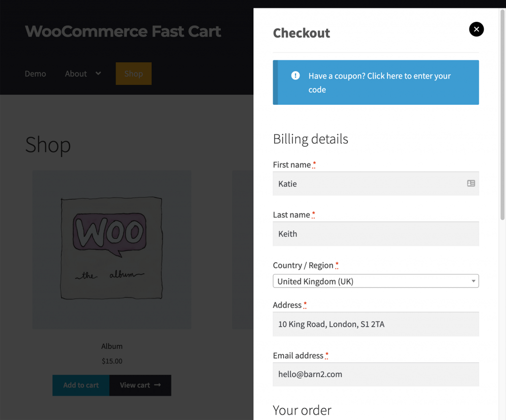The width and height of the screenshot is (506, 420).
Task: Close the Checkout panel with X icon
Action: (x=476, y=29)
